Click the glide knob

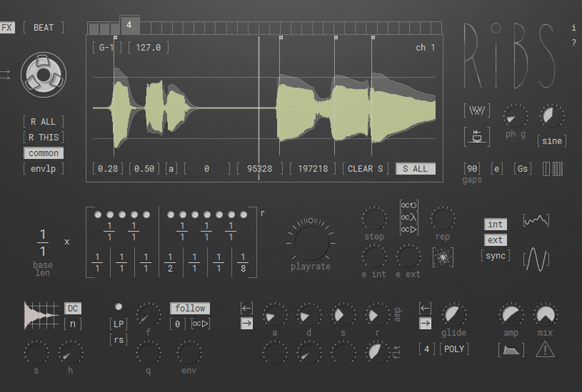pos(454,315)
